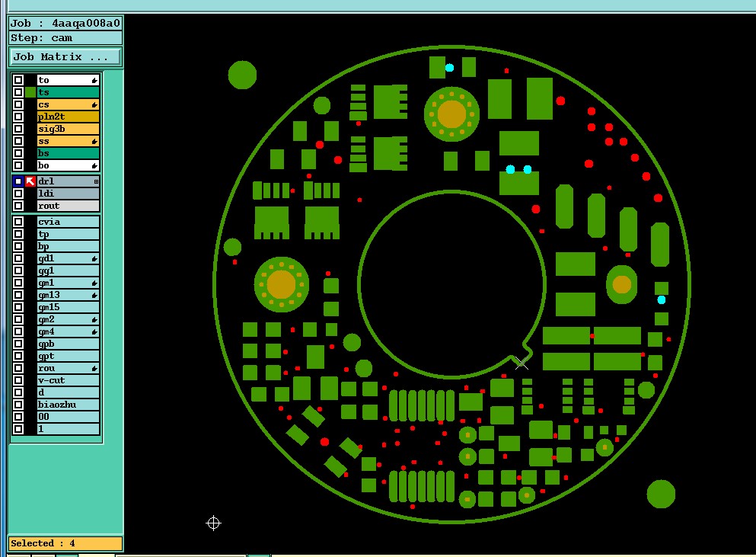Screen dimensions: 756x557
Task: Select the biaozhu layer name
Action: [x=68, y=405]
